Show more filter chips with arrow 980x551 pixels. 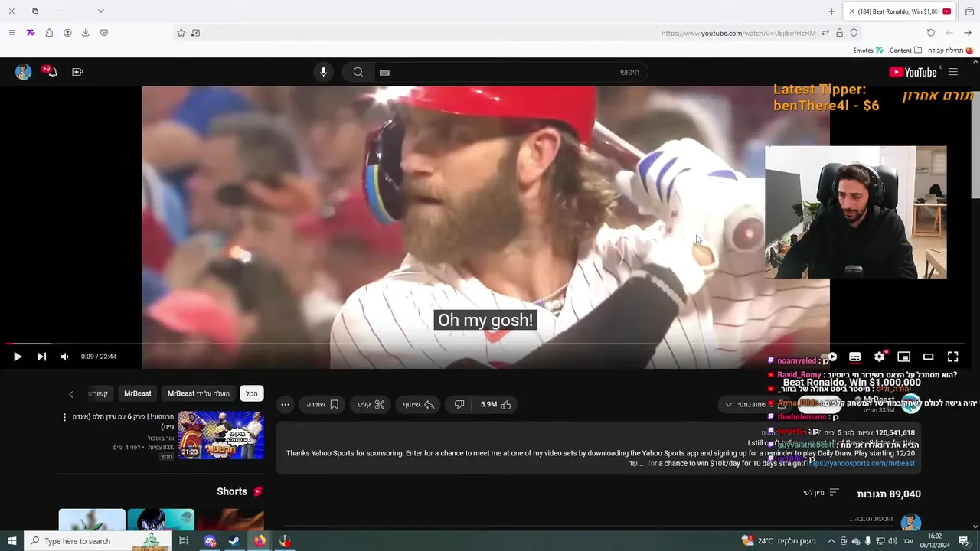[70, 394]
